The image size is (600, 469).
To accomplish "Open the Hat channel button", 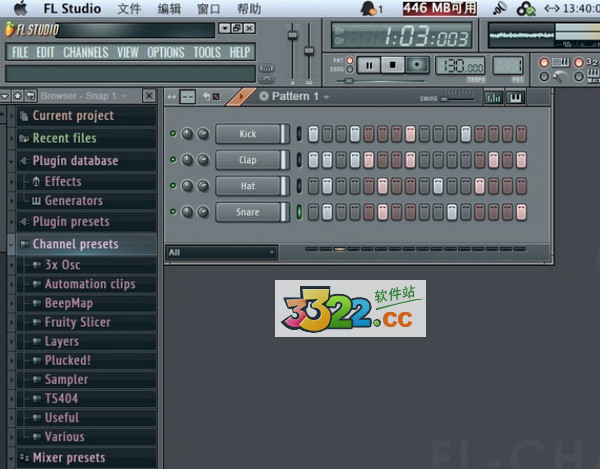I will point(248,186).
